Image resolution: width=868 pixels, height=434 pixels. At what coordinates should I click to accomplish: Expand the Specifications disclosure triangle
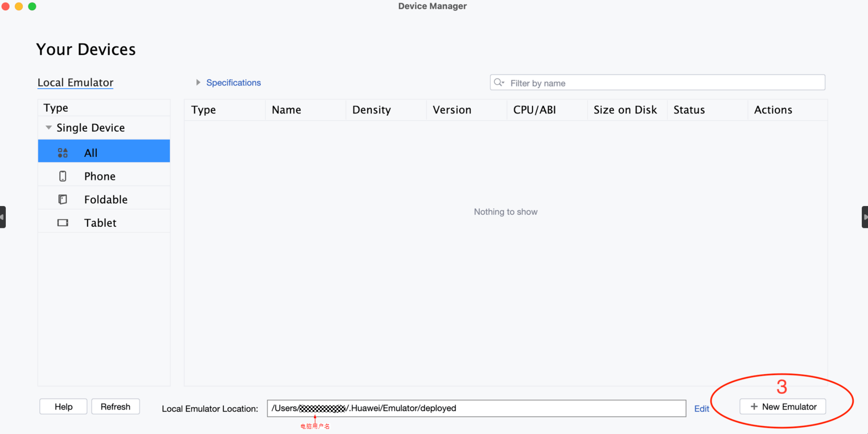198,83
